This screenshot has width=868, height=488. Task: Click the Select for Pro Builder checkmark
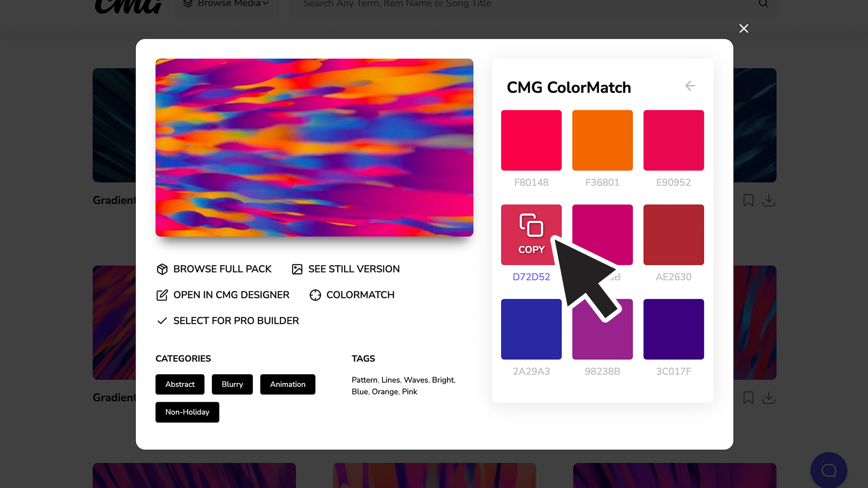click(162, 321)
